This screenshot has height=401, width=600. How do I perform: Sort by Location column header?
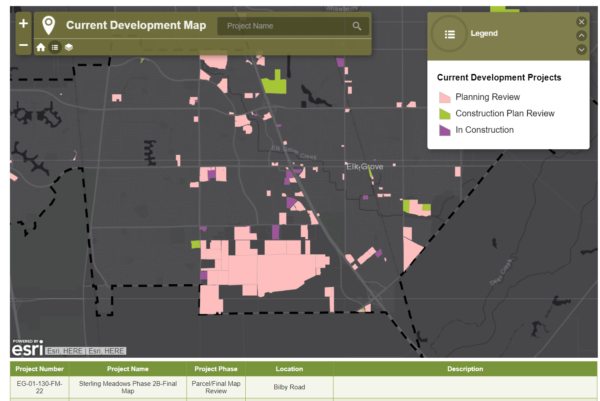(x=289, y=369)
